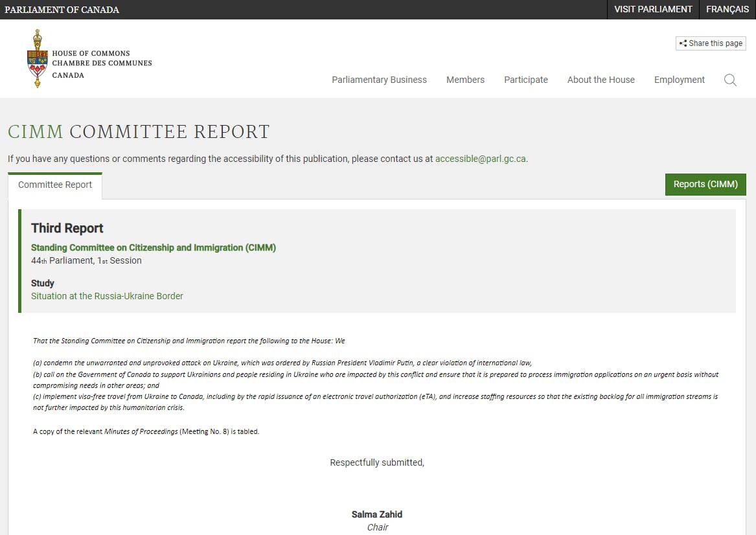Click the House of Commons wordmark text
756x535 pixels.
click(102, 63)
